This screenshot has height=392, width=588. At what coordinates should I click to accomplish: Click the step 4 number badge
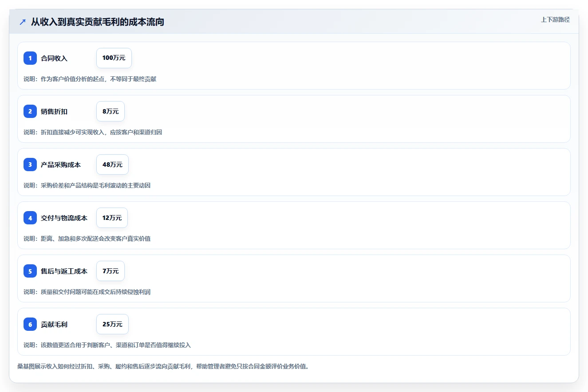[x=30, y=218]
